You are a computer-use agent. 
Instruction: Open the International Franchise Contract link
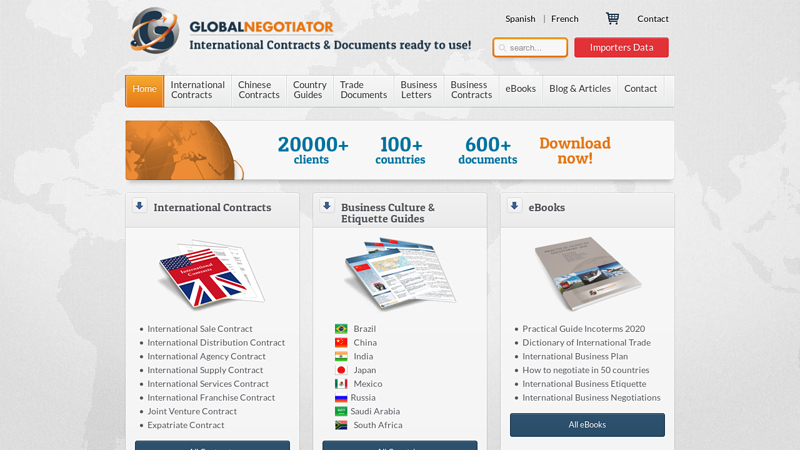click(211, 397)
